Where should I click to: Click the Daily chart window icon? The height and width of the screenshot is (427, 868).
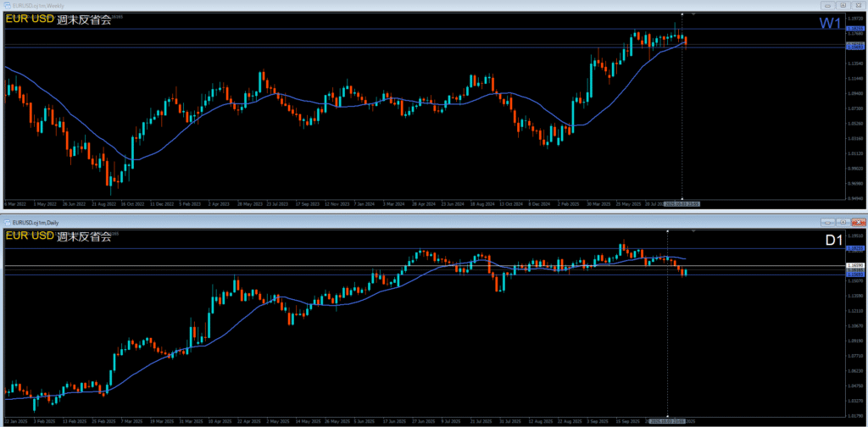pyautogui.click(x=7, y=221)
